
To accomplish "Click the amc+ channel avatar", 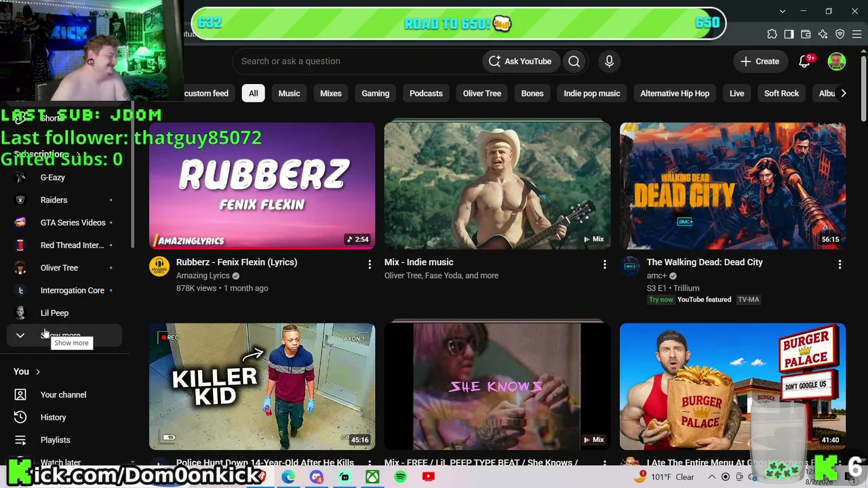I will 630,267.
